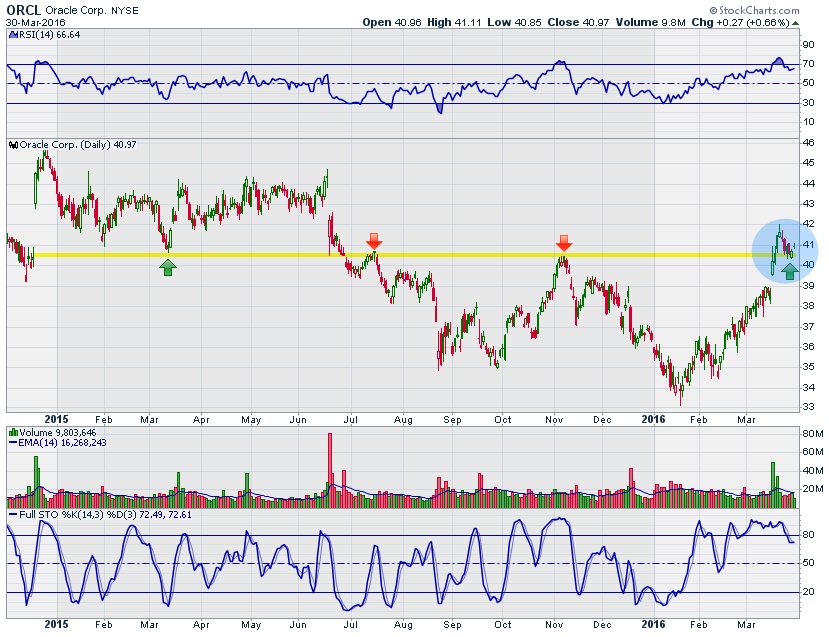Click the 43 price axis label
The height and width of the screenshot is (637, 829).
tap(808, 204)
